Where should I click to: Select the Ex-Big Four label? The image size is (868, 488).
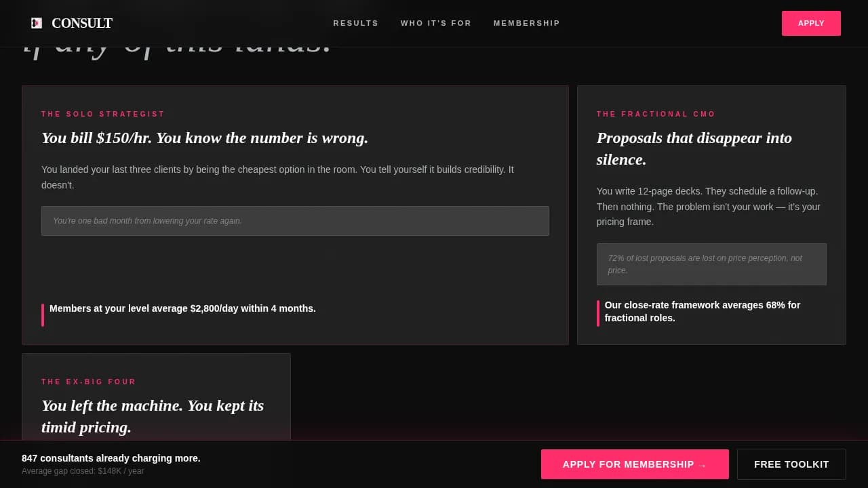tap(89, 382)
